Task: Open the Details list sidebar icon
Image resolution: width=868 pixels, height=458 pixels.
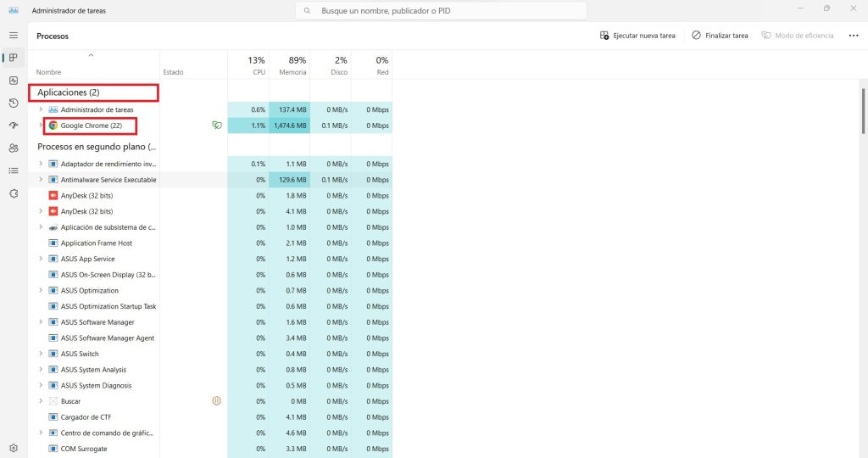Action: 14,171
